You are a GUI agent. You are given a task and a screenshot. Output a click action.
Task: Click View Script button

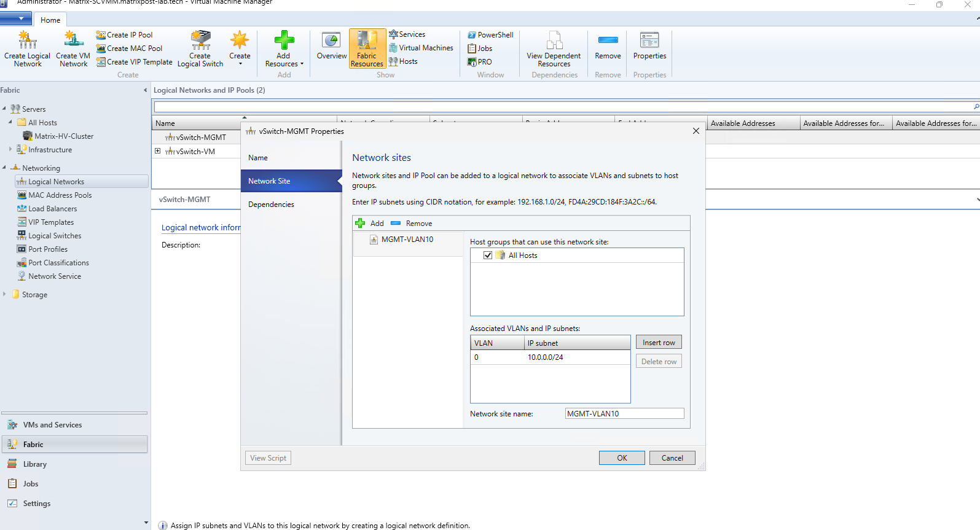[x=268, y=458]
